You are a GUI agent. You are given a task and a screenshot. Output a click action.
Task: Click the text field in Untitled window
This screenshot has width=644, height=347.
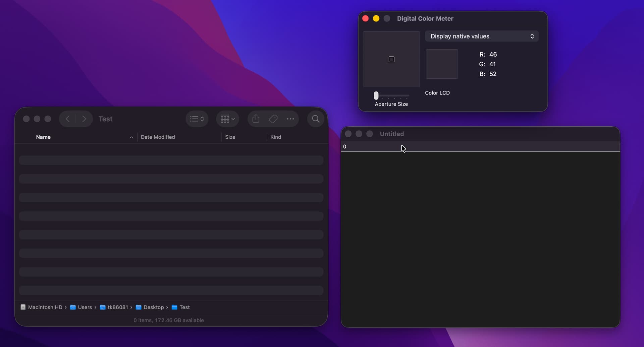point(480,147)
